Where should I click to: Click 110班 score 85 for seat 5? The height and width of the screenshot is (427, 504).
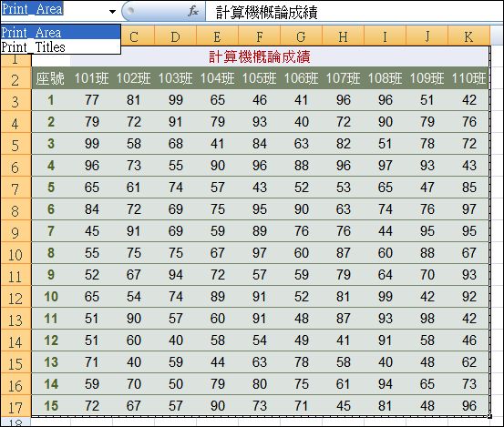pos(468,188)
